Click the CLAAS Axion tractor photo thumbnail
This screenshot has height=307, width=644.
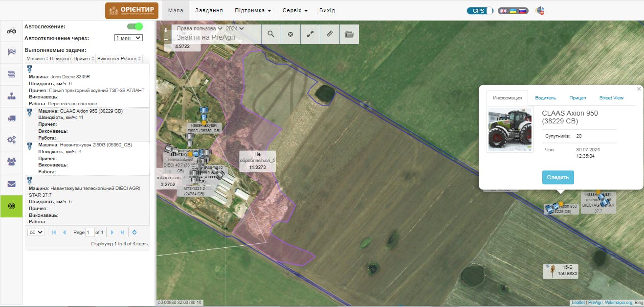(510, 129)
